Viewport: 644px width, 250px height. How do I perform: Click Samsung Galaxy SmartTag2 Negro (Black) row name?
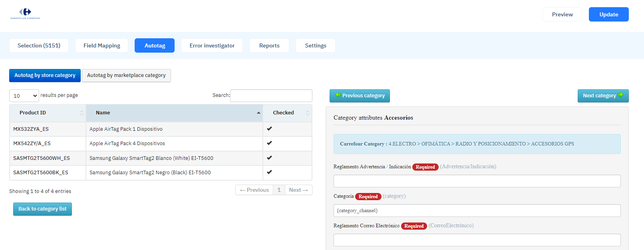tap(150, 173)
